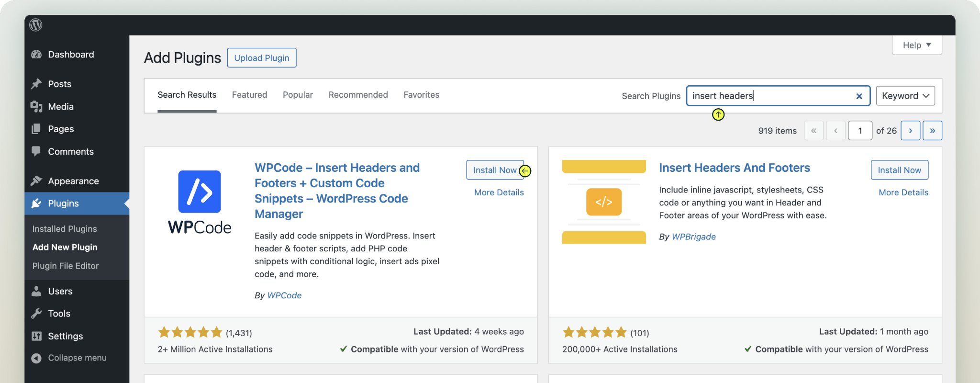Click the Comments speech bubble icon

(x=36, y=151)
